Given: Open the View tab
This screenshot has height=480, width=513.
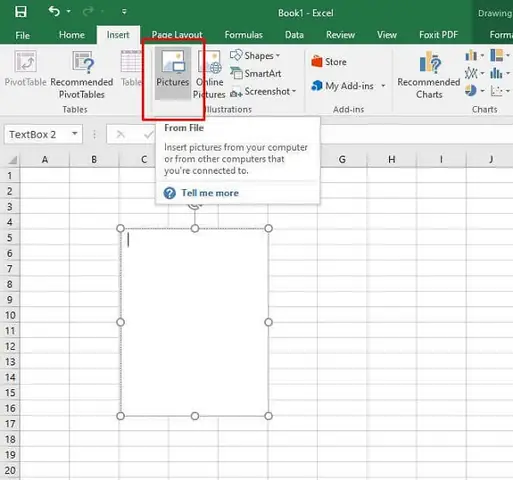Looking at the screenshot, I should tap(387, 35).
